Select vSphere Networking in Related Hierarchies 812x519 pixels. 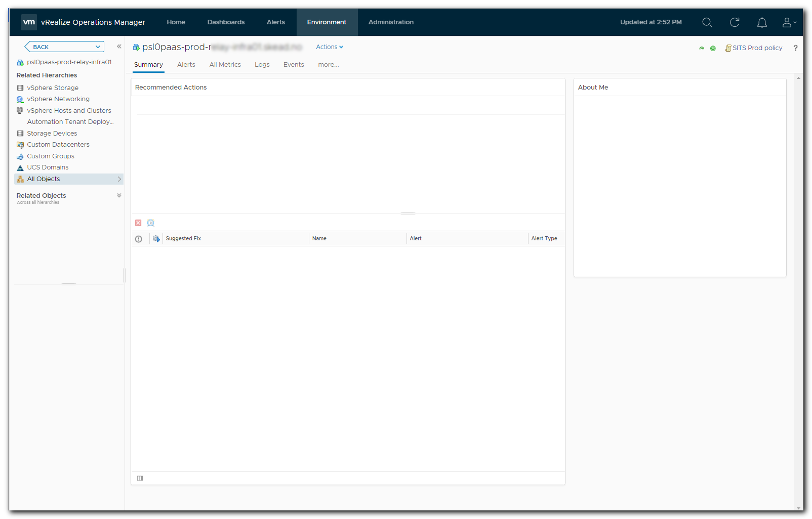pyautogui.click(x=58, y=99)
